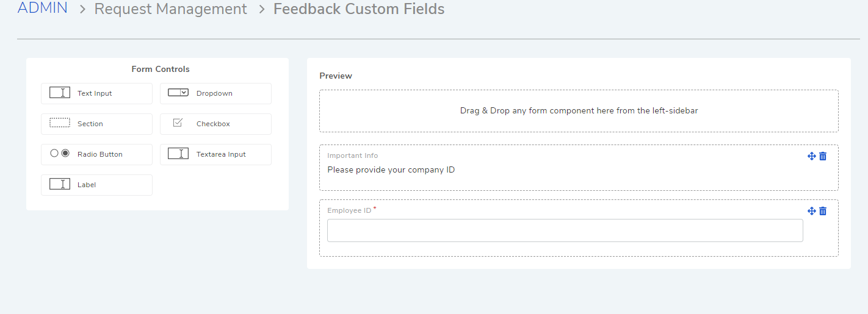The width and height of the screenshot is (868, 314).
Task: Select the Radio Button control icon
Action: tap(60, 154)
